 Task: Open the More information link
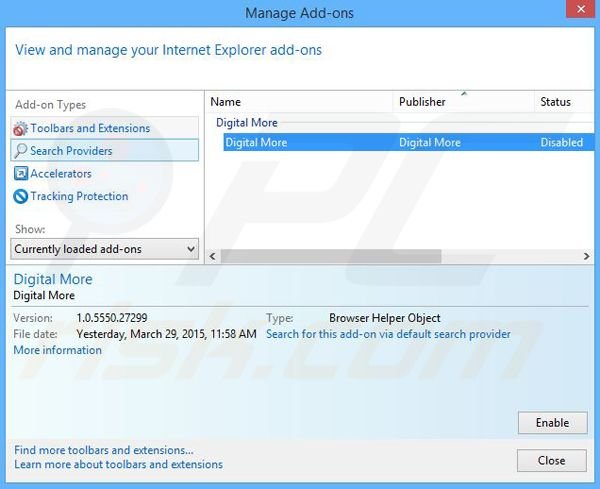57,350
